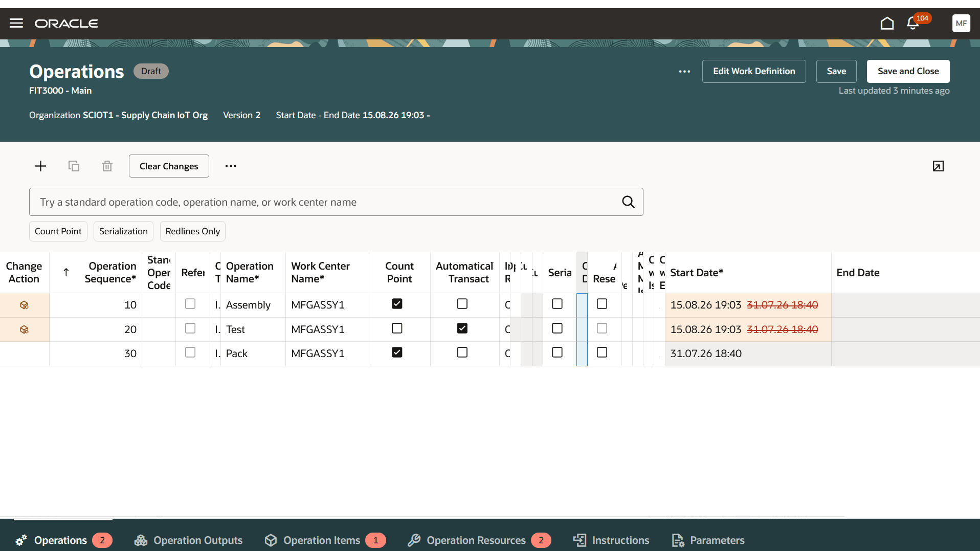Toggle Resequence checkbox for Pack row
This screenshot has height=551, width=980.
pos(602,352)
